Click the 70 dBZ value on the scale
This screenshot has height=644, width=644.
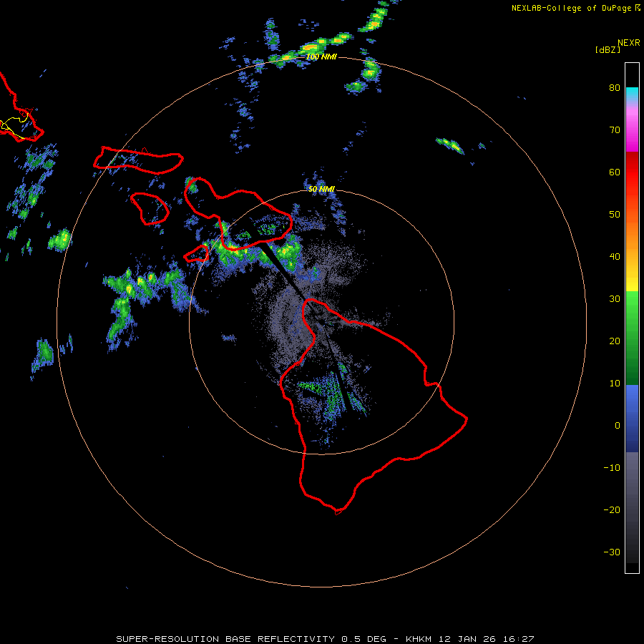point(615,130)
